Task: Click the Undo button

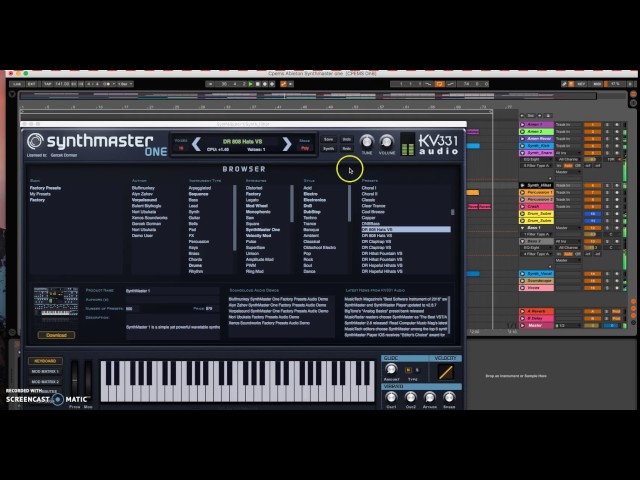Action: tap(347, 140)
